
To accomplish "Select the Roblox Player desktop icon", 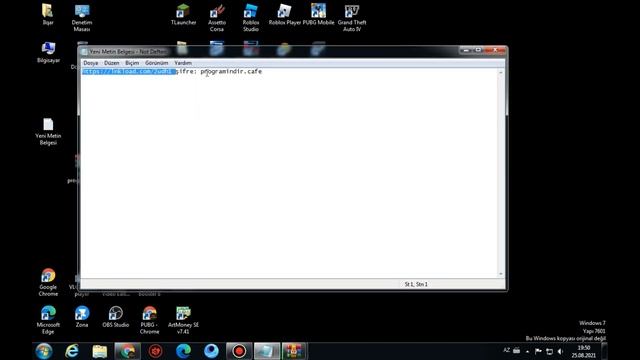I will coord(284,15).
